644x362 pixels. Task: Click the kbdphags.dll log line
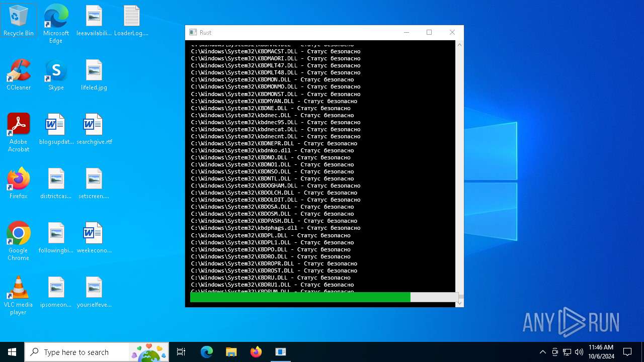click(x=276, y=228)
